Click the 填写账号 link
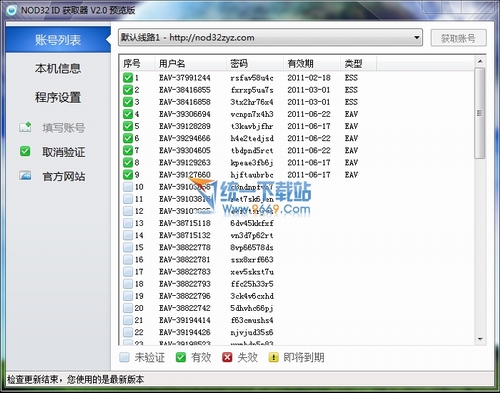The height and width of the screenshot is (393, 500). point(64,128)
